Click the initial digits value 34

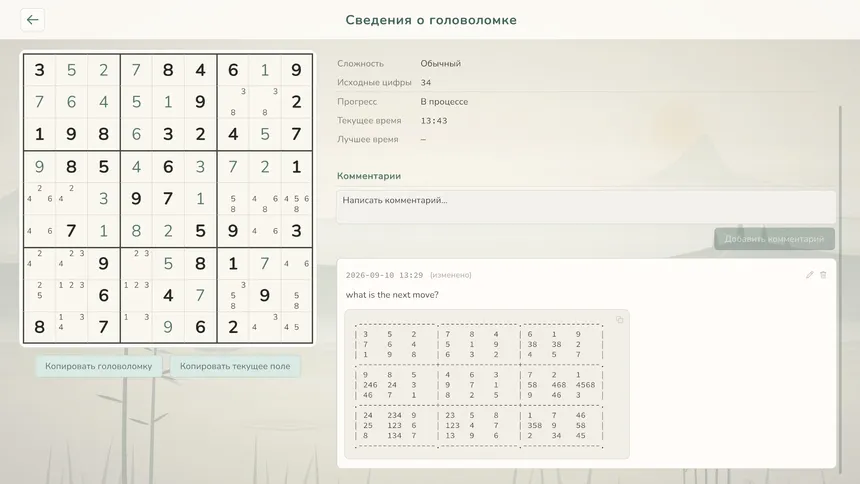coord(426,82)
